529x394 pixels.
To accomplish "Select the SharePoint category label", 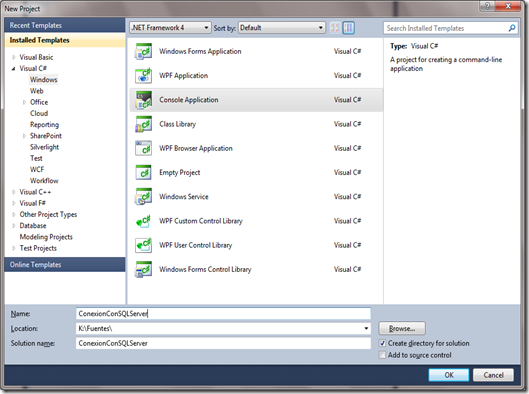I will 46,136.
